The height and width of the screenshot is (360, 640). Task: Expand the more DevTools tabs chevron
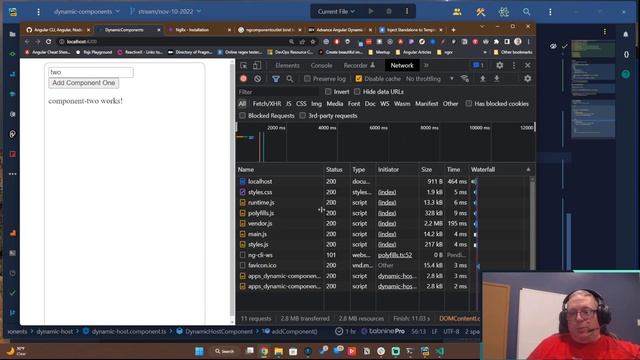426,65
